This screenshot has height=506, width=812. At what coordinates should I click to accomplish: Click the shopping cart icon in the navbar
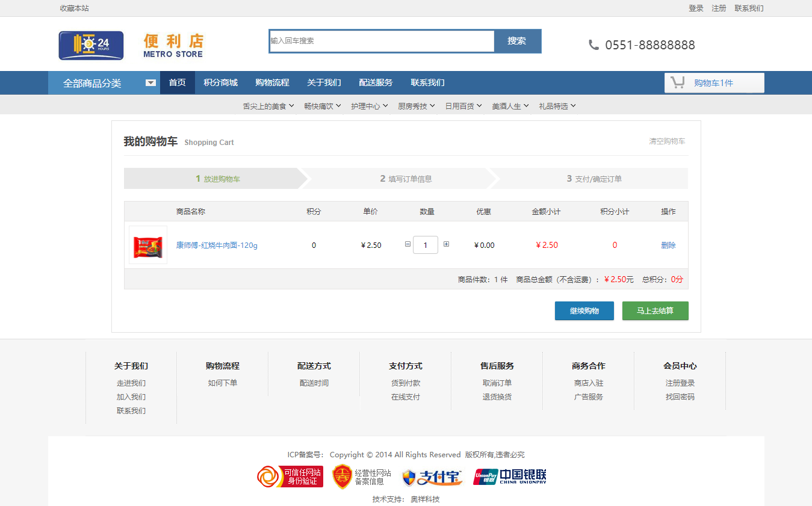click(x=678, y=83)
